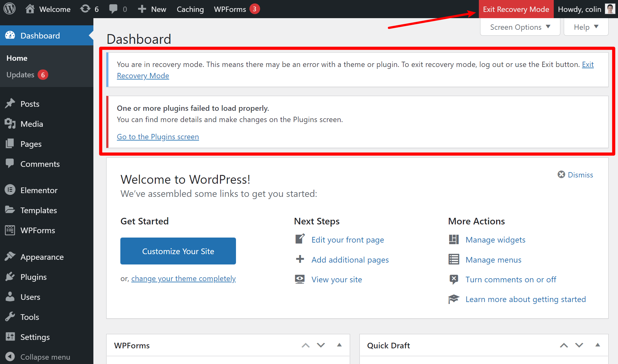Click the WordPress logo icon
Image resolution: width=618 pixels, height=364 pixels.
(x=9, y=9)
